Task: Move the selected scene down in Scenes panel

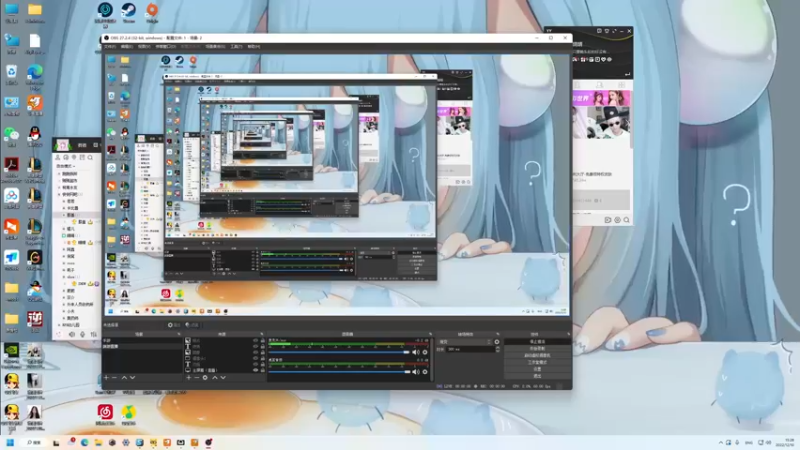Action: click(133, 378)
